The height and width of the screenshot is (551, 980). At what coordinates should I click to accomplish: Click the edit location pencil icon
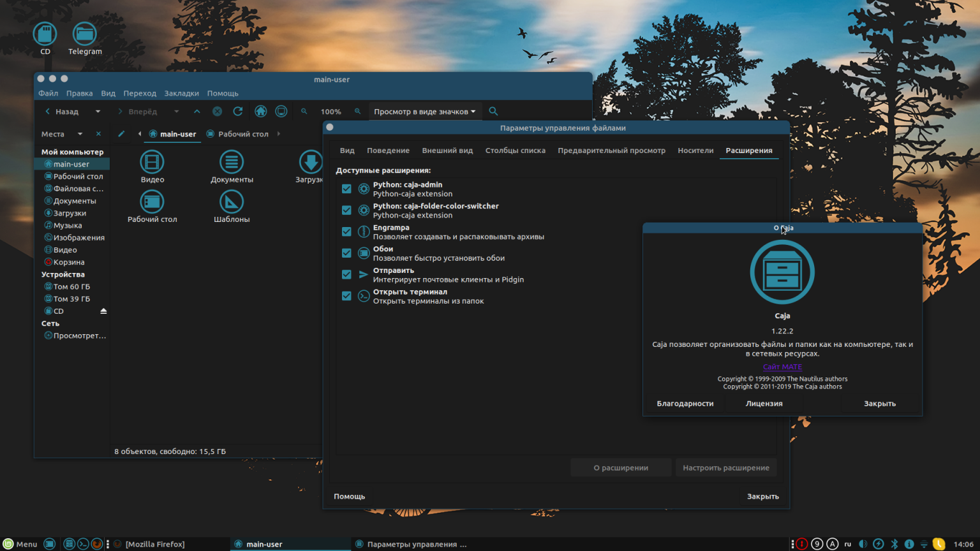pyautogui.click(x=121, y=133)
